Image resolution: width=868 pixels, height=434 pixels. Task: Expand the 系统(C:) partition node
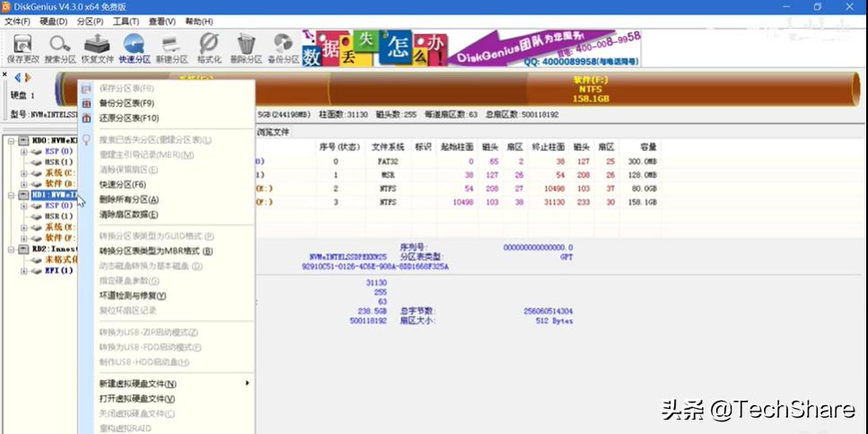[x=24, y=173]
